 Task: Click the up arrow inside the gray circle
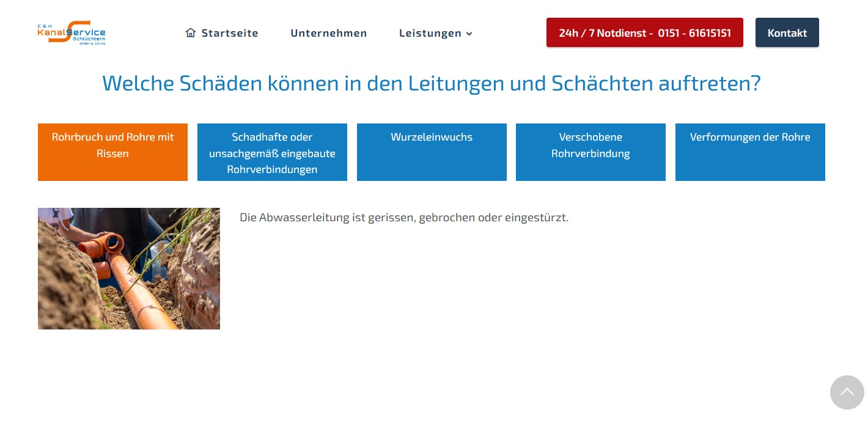point(847,391)
